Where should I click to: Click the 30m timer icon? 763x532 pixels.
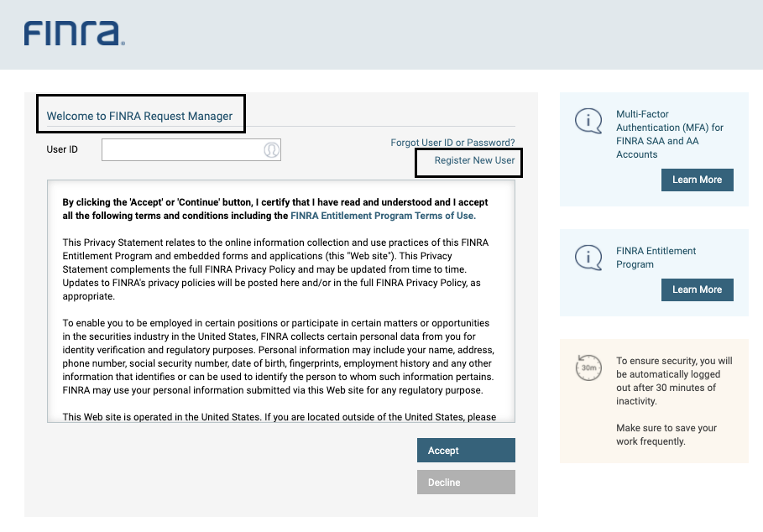click(x=588, y=368)
